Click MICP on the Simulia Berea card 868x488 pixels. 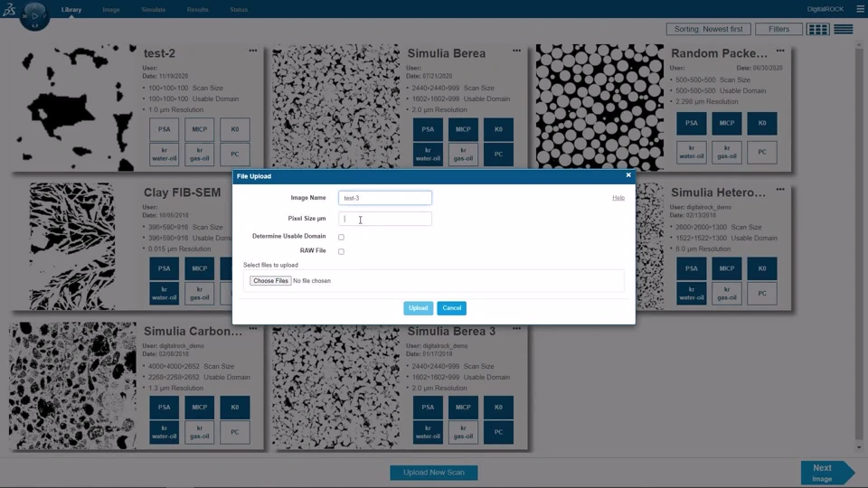463,129
